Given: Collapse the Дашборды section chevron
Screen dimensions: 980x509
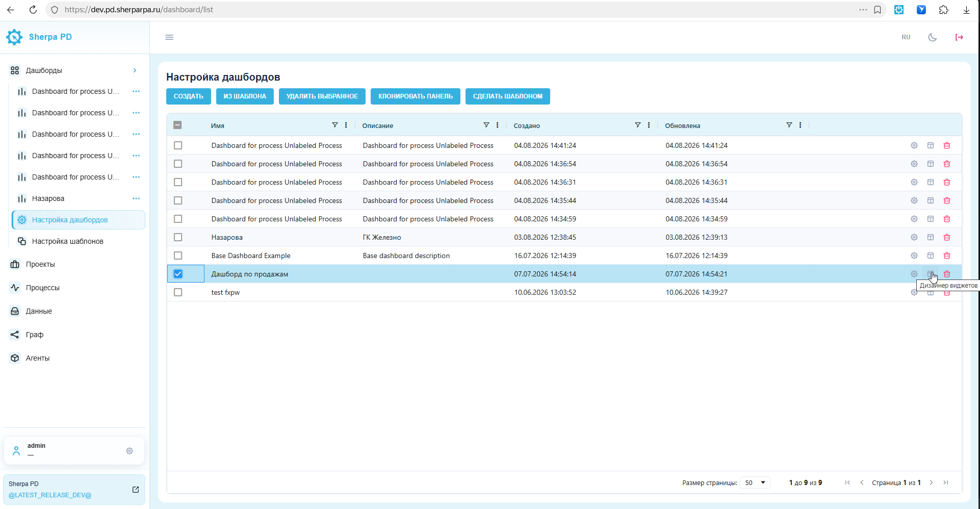Looking at the screenshot, I should pyautogui.click(x=135, y=70).
